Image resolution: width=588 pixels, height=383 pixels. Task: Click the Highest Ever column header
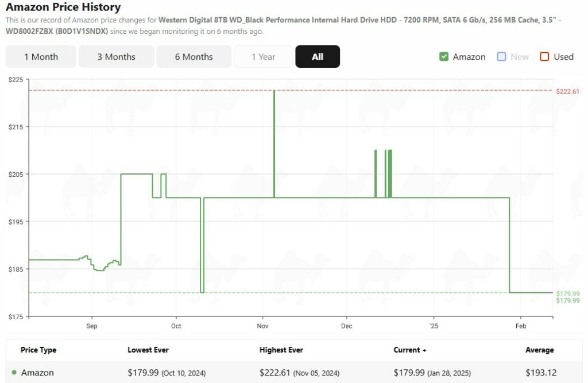click(281, 350)
